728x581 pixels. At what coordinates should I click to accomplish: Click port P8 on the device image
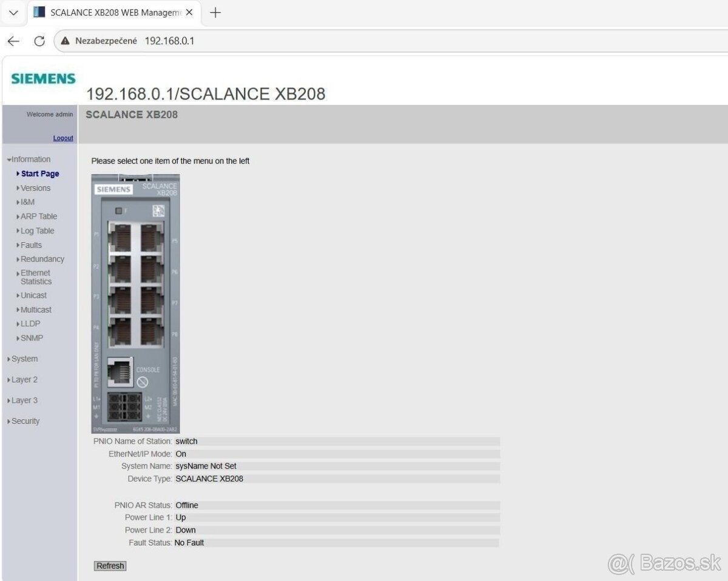(x=152, y=332)
